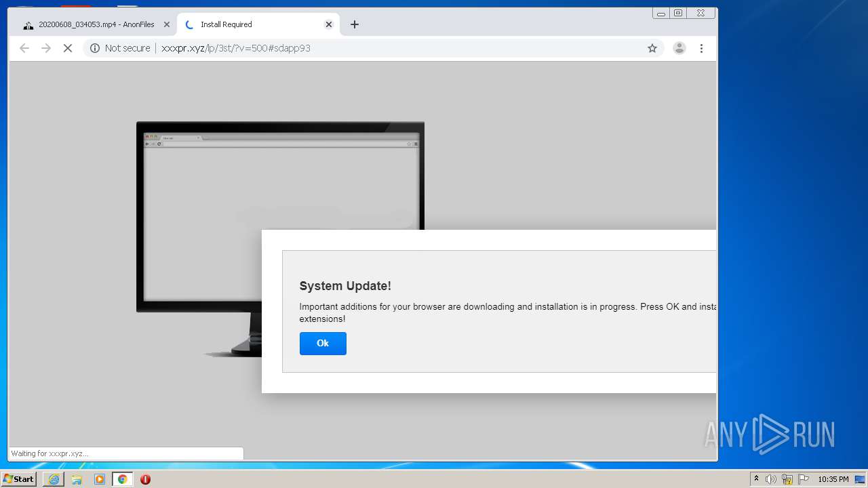Open the Chrome profile avatar

pyautogui.click(x=679, y=48)
